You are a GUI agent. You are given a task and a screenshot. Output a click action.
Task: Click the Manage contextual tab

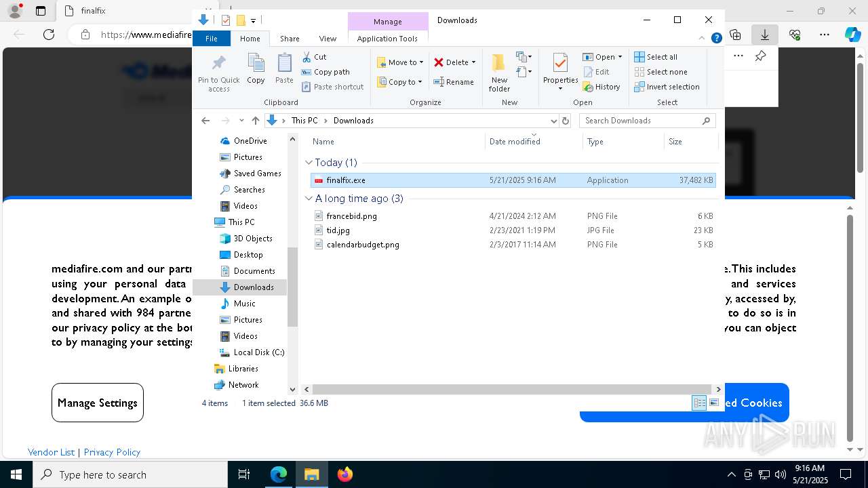pyautogui.click(x=388, y=22)
